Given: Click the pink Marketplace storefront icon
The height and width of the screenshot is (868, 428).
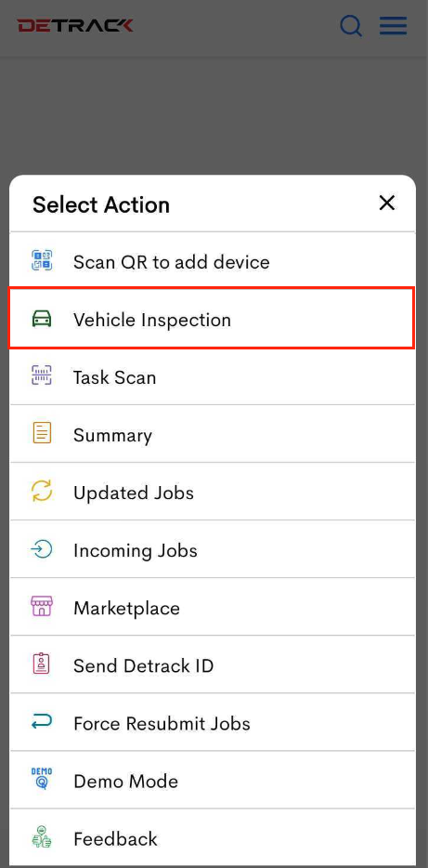Looking at the screenshot, I should point(42,607).
